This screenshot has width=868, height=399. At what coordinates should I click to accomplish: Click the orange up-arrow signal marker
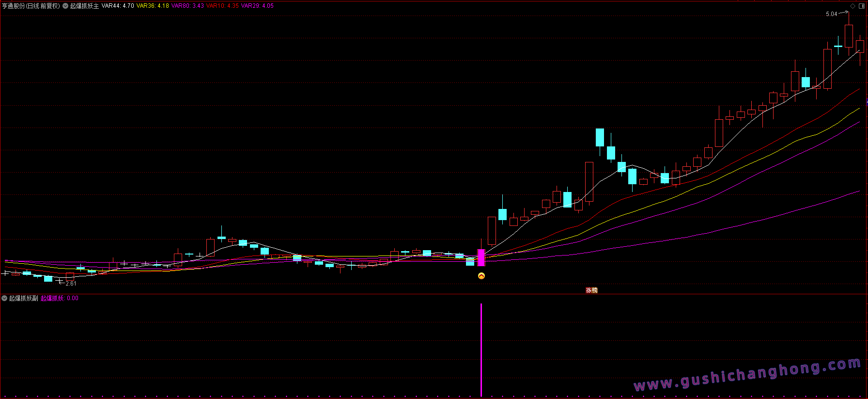(481, 276)
